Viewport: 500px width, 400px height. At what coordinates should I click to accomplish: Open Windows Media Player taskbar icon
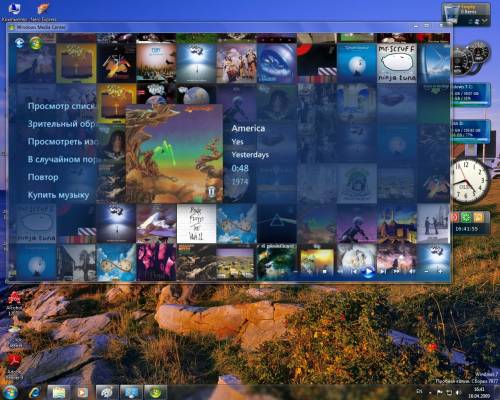point(82,392)
